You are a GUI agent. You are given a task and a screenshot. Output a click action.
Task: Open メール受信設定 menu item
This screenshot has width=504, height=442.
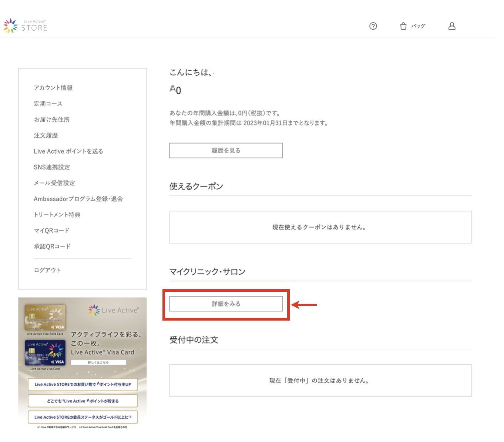click(x=54, y=183)
